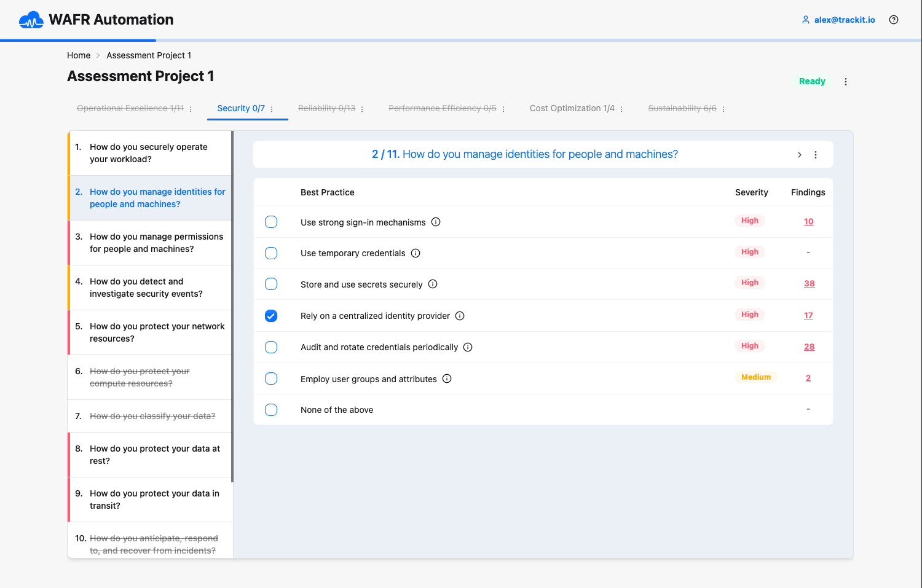View info for Rely on a centralized identity provider
Screen dimensions: 922x588
460,316
